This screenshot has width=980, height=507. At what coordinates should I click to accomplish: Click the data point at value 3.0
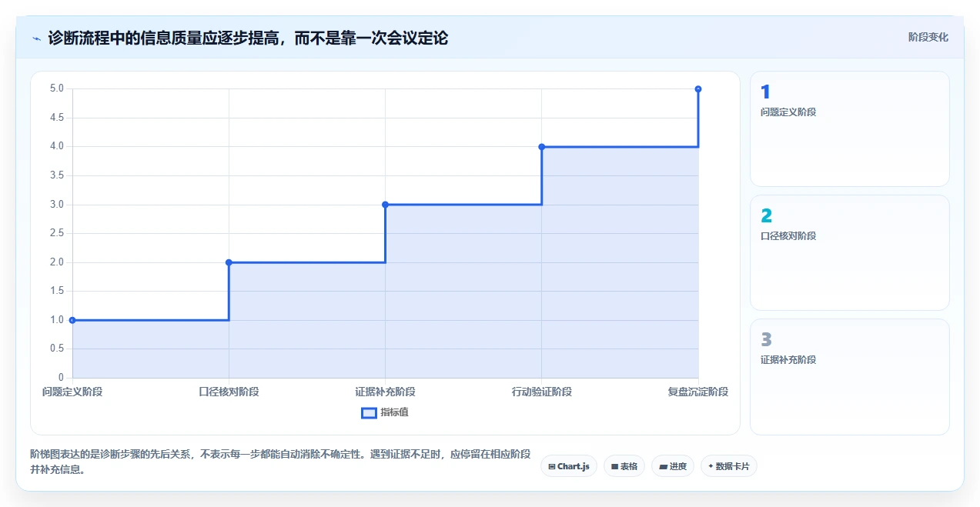385,205
